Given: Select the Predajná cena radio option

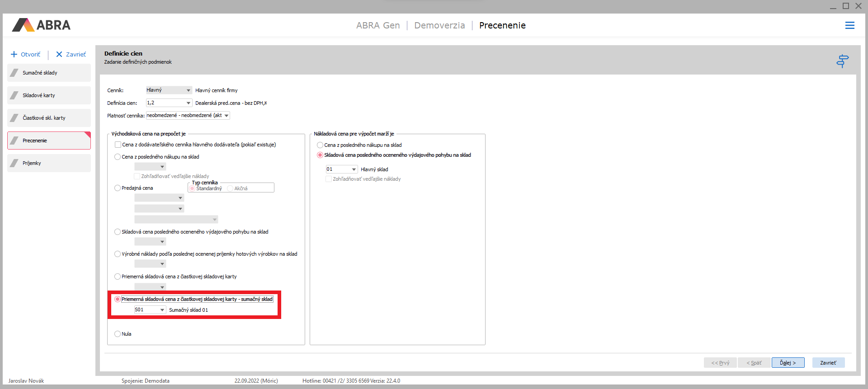Looking at the screenshot, I should click(x=118, y=188).
